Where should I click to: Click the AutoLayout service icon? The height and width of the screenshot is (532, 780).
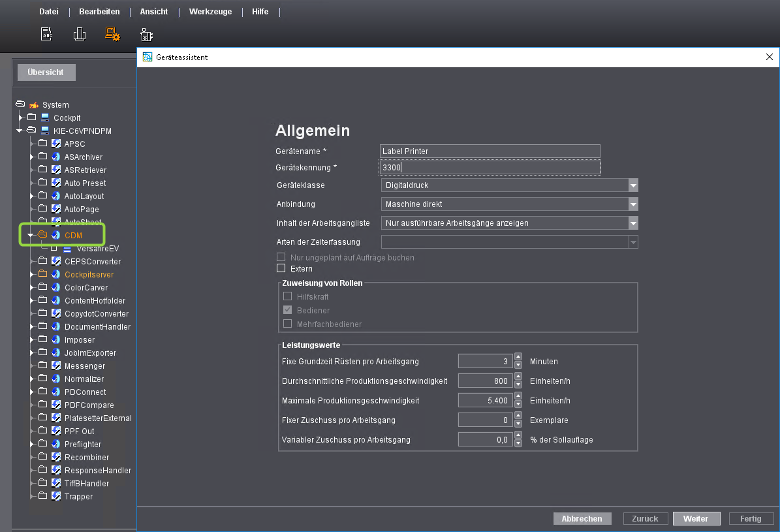[56, 196]
